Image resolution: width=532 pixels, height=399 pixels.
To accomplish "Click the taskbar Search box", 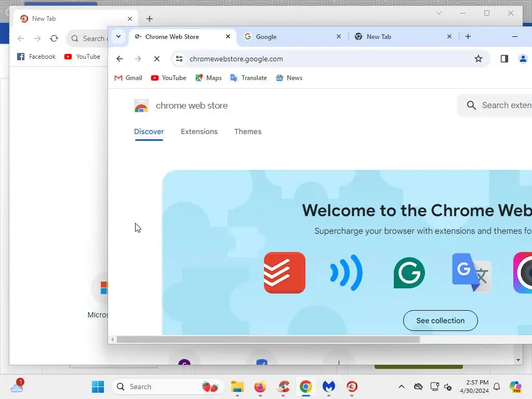I will click(168, 387).
